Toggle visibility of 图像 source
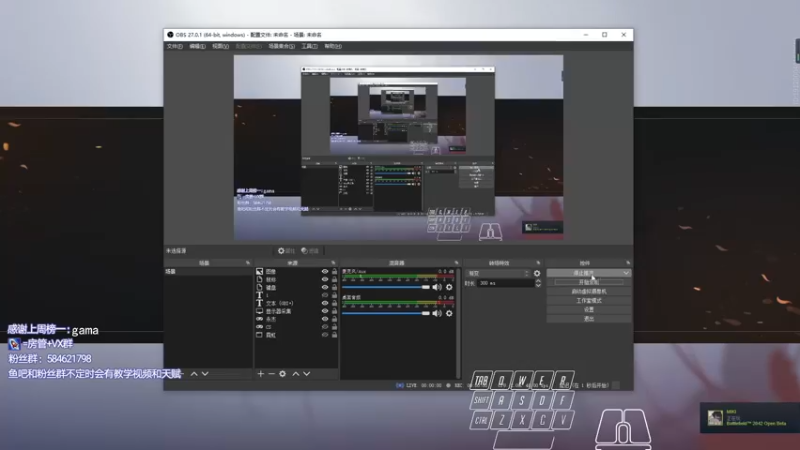800x450 pixels. (x=324, y=271)
